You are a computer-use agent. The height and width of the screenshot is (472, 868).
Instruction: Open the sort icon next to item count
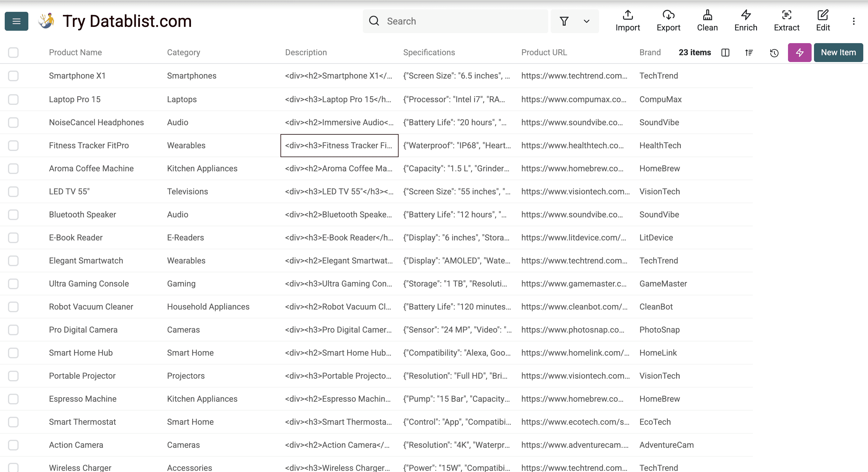tap(749, 53)
